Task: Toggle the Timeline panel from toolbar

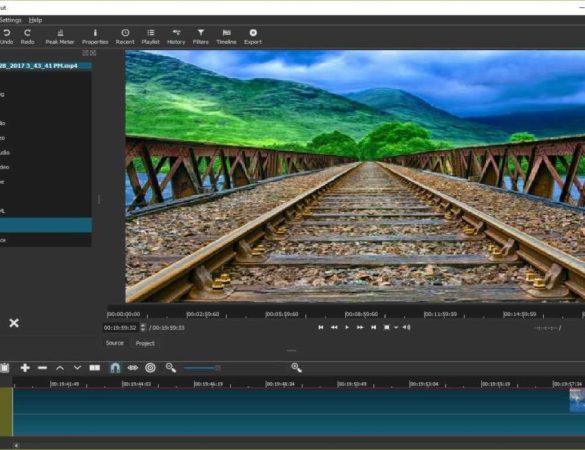Action: pos(226,37)
